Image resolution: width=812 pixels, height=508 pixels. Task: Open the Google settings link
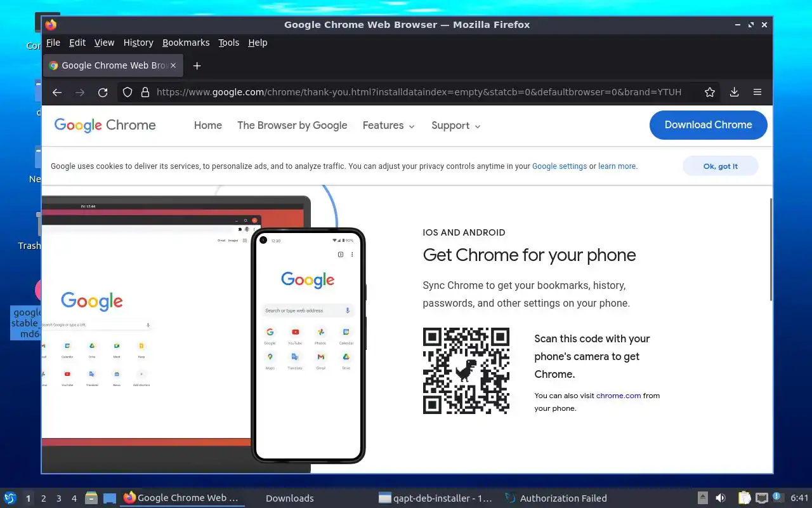560,166
